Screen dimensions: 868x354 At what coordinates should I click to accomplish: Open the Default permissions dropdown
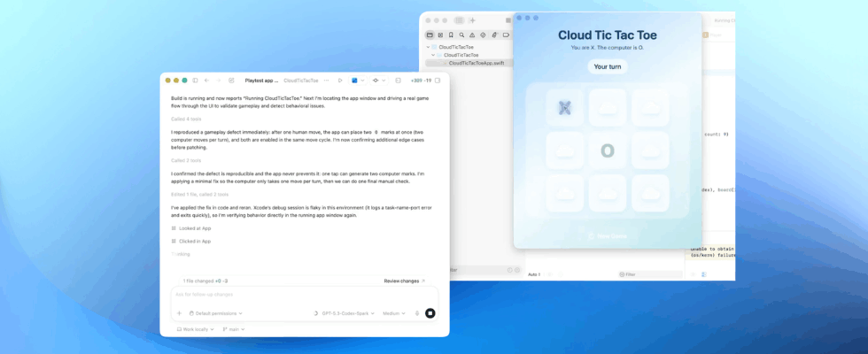(x=216, y=313)
